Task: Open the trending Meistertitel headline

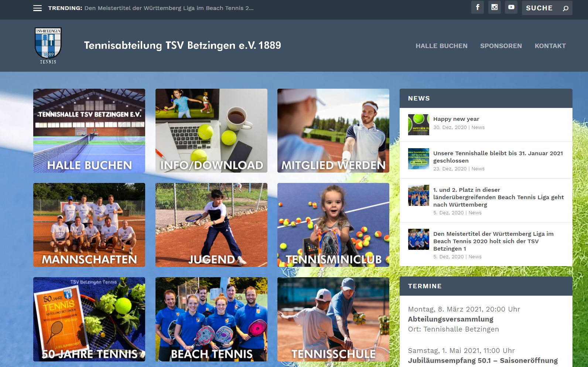Action: click(x=169, y=8)
